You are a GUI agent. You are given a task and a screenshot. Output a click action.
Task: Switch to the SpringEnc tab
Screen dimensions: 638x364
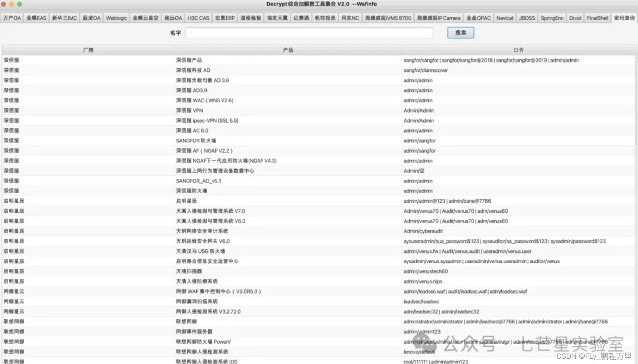(552, 18)
